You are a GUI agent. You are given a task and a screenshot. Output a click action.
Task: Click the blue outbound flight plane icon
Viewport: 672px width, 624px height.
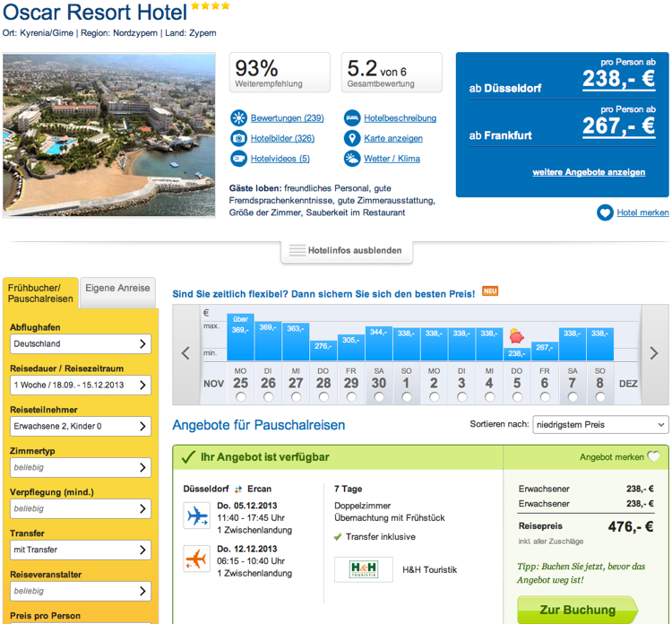pos(197,515)
